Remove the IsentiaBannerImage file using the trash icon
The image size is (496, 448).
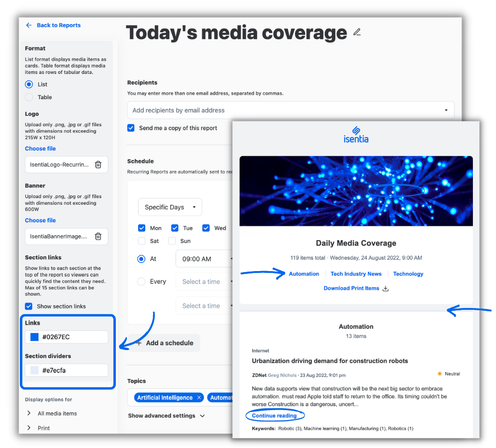coord(98,237)
